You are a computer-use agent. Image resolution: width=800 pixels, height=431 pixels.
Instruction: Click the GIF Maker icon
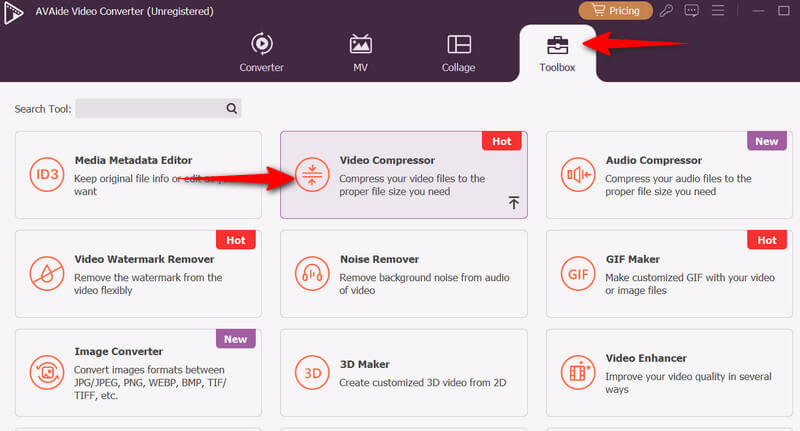[578, 273]
